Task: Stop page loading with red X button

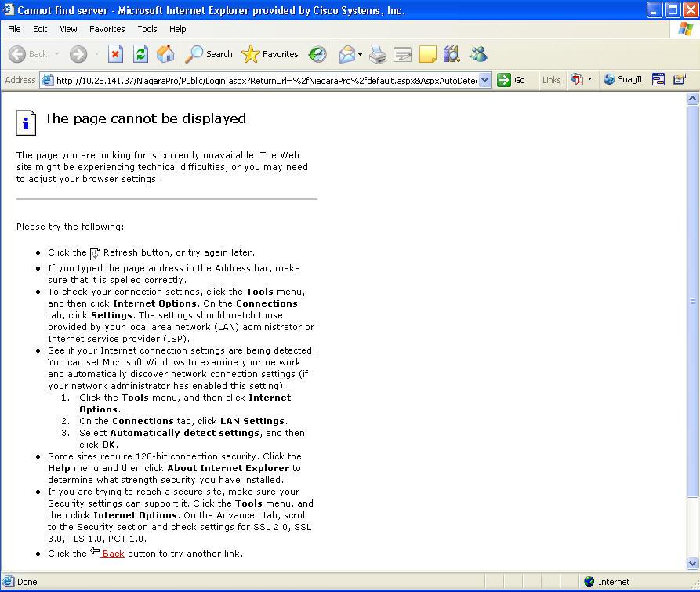Action: tap(115, 54)
